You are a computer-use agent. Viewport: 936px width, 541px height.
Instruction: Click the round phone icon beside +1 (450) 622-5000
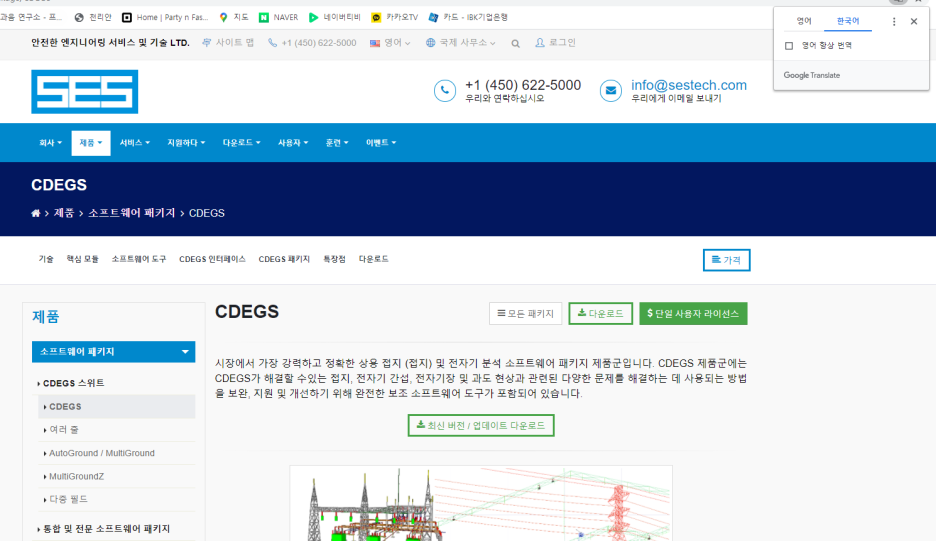(445, 91)
